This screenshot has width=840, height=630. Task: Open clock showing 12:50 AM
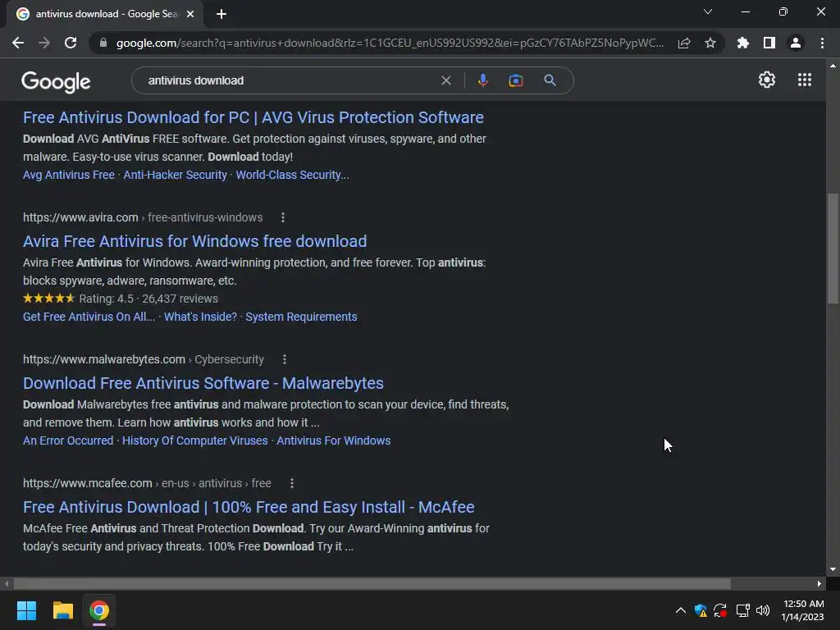click(802, 610)
